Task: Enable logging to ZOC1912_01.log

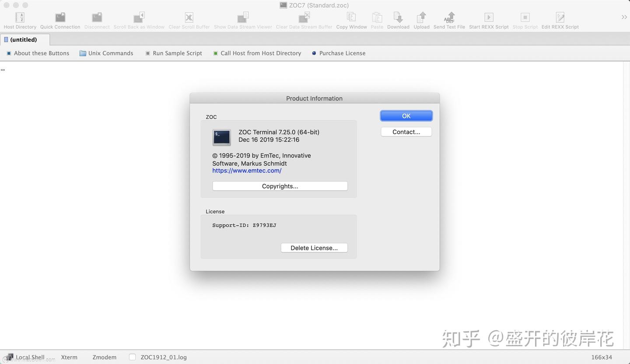Action: point(132,357)
